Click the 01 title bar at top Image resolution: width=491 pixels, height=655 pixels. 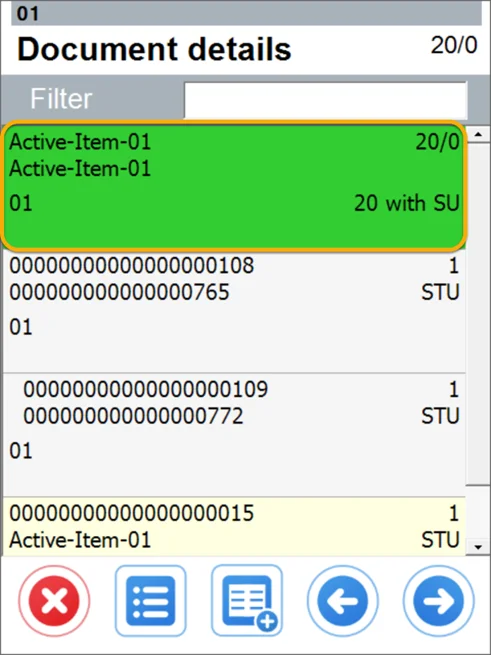click(x=247, y=13)
